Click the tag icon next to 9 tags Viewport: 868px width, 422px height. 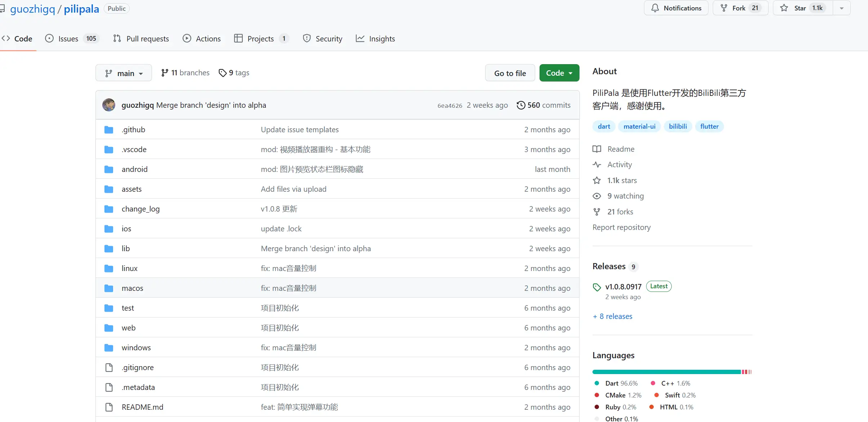tap(223, 73)
